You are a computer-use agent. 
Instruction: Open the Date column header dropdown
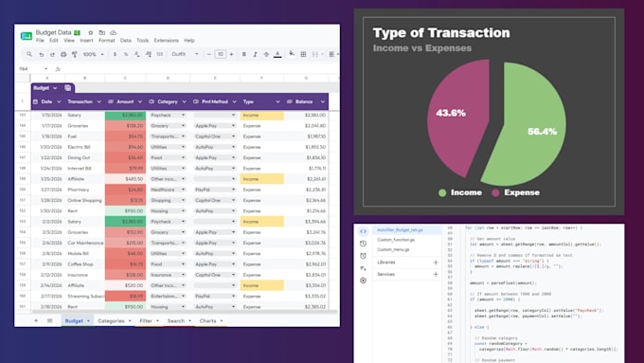pos(59,101)
